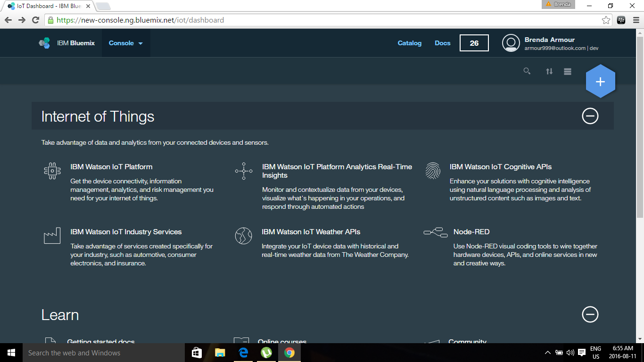This screenshot has height=362, width=644.
Task: Open IBM Watson IoT Platform Analytics Real-Time Insights
Action: pos(337,171)
